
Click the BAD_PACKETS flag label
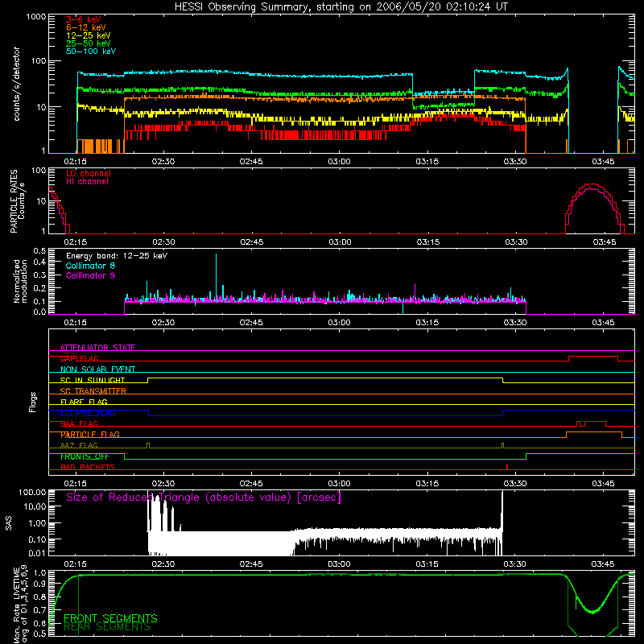[88, 467]
